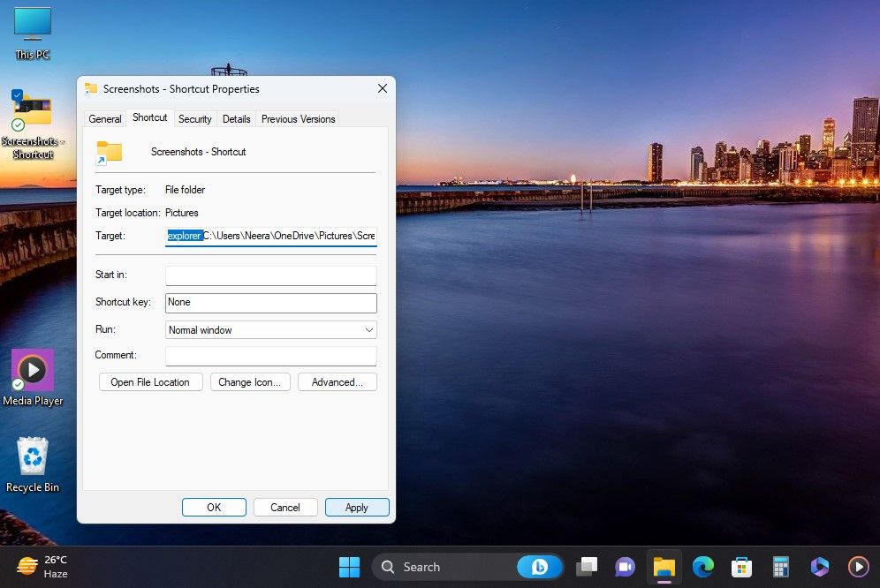Click the Shortcut key field
Image resolution: width=880 pixels, height=588 pixels.
[270, 302]
